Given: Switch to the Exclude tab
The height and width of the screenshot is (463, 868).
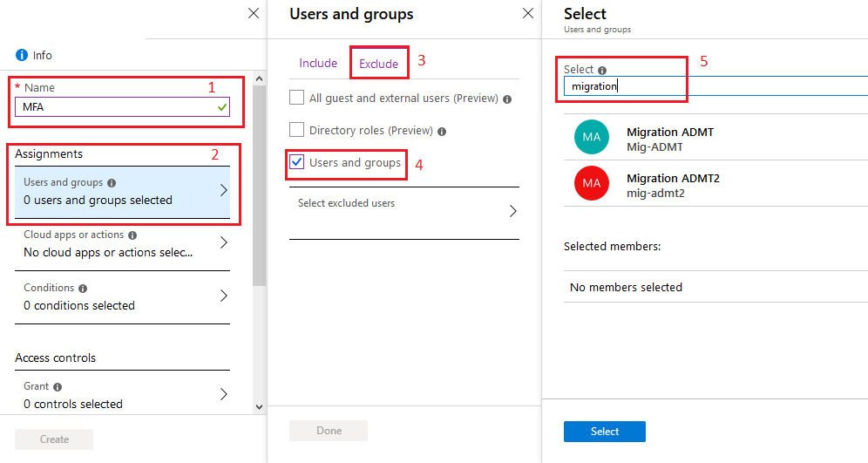Looking at the screenshot, I should pyautogui.click(x=378, y=64).
